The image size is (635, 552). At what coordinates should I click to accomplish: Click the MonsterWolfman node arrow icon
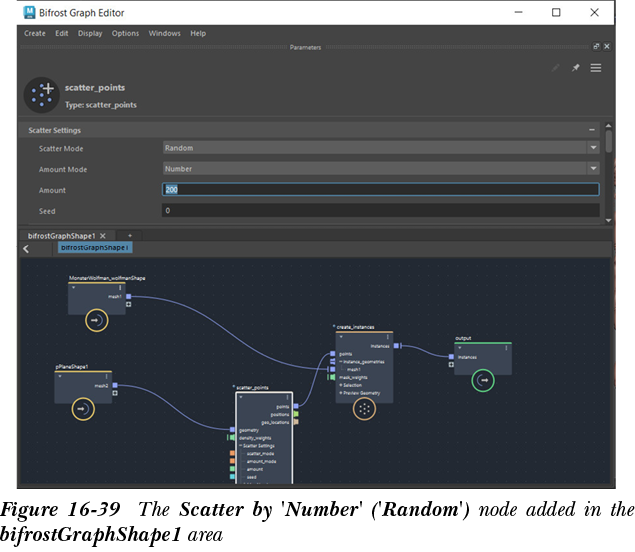pyautogui.click(x=97, y=320)
